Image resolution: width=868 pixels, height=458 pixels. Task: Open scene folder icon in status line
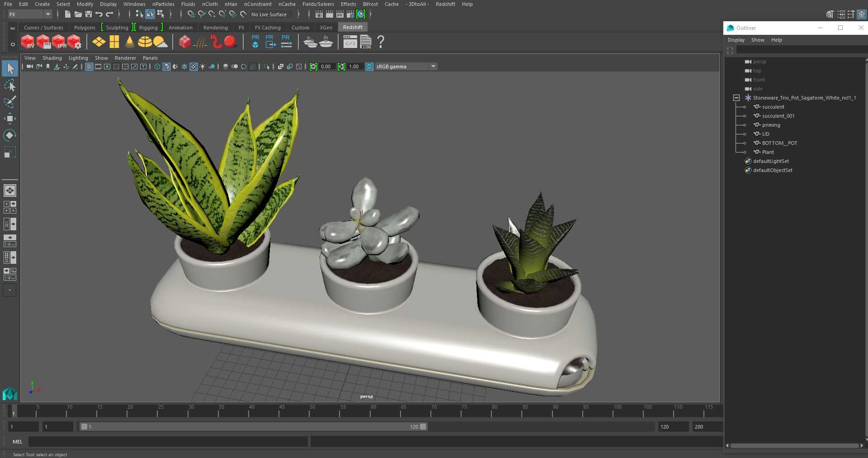click(78, 14)
